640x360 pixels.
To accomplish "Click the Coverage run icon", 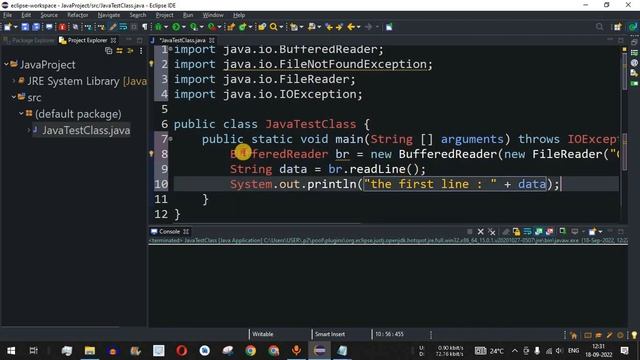I will (x=193, y=27).
